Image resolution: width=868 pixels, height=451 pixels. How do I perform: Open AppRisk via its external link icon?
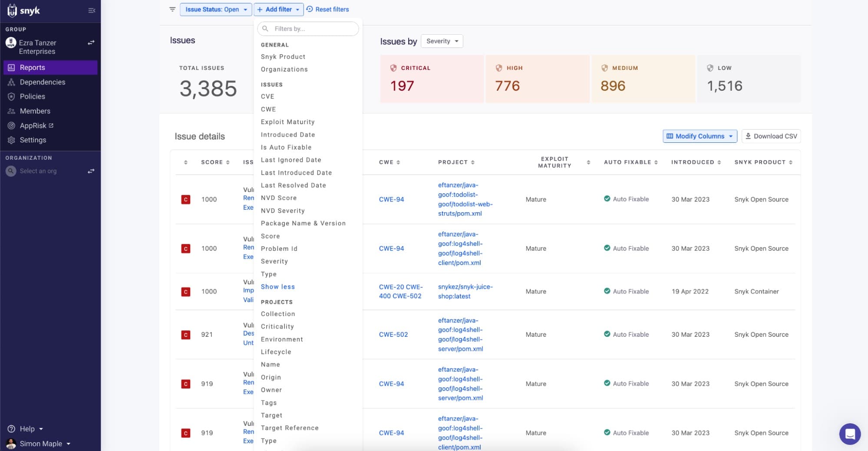(x=51, y=125)
